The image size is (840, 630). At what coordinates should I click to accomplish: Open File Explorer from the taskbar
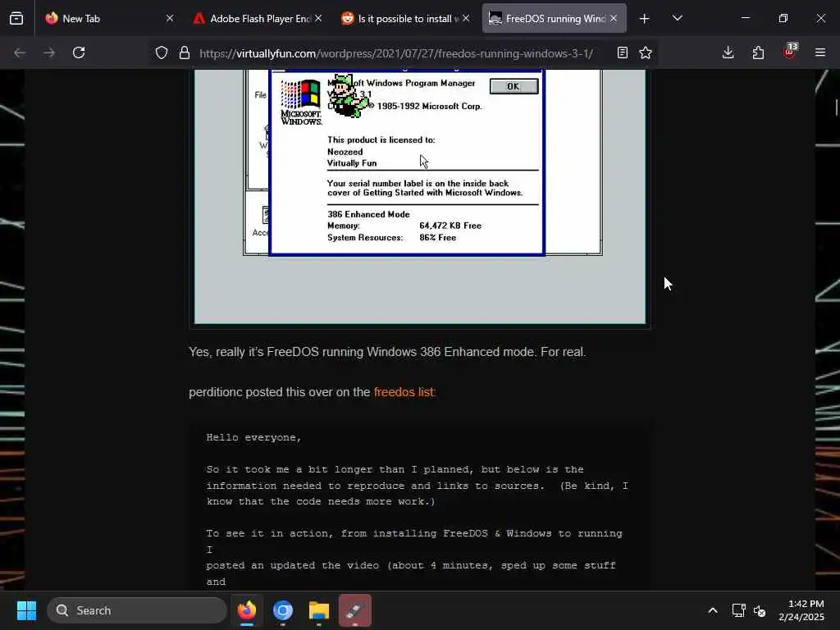pos(319,610)
